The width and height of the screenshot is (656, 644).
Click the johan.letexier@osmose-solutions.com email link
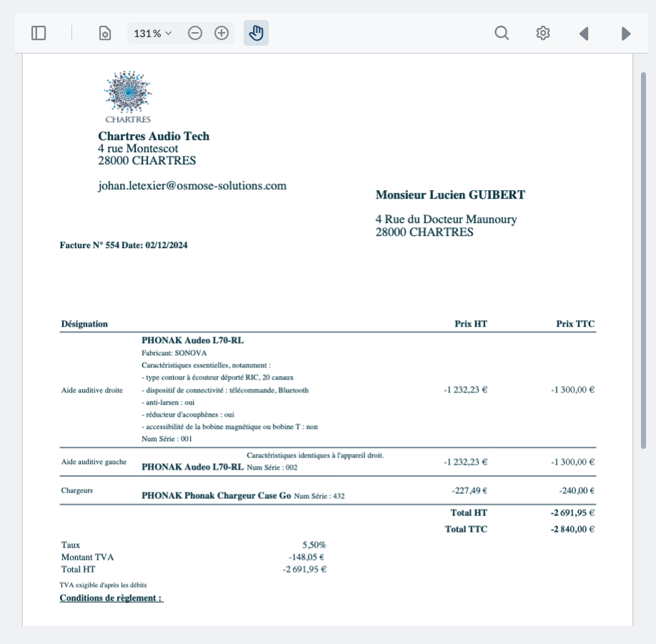pos(192,186)
